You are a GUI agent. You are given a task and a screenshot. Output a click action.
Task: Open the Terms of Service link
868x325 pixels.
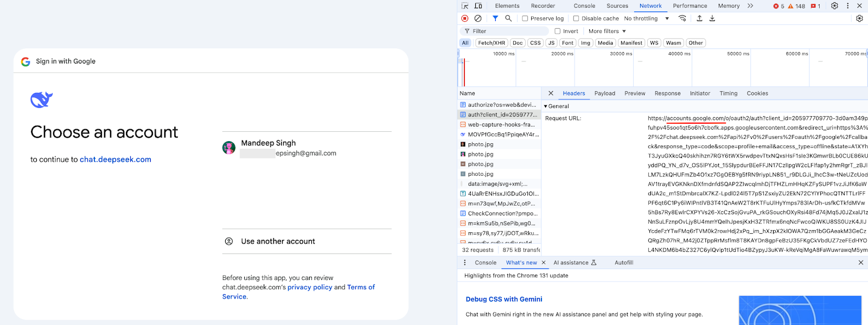(x=298, y=292)
